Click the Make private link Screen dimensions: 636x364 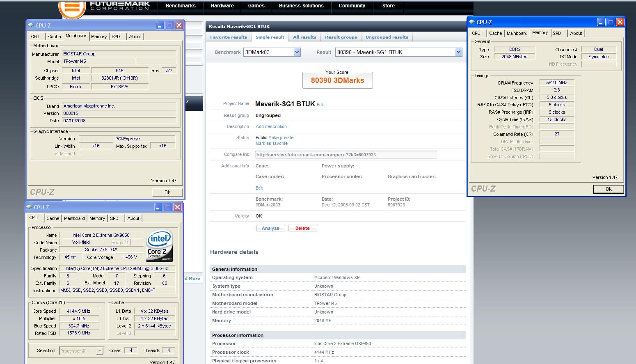tap(281, 137)
